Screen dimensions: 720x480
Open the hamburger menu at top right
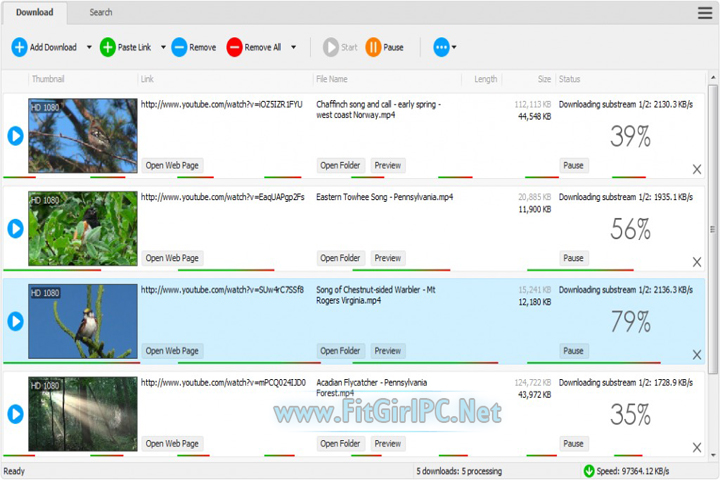click(x=704, y=13)
